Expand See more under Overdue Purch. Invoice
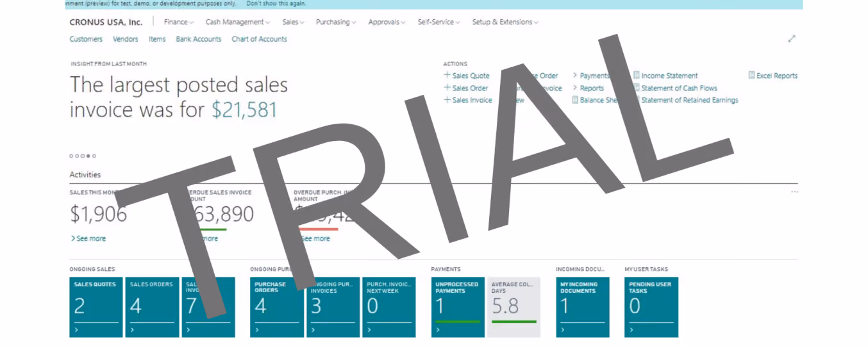Viewport: 868px width, 346px height. pyautogui.click(x=315, y=238)
